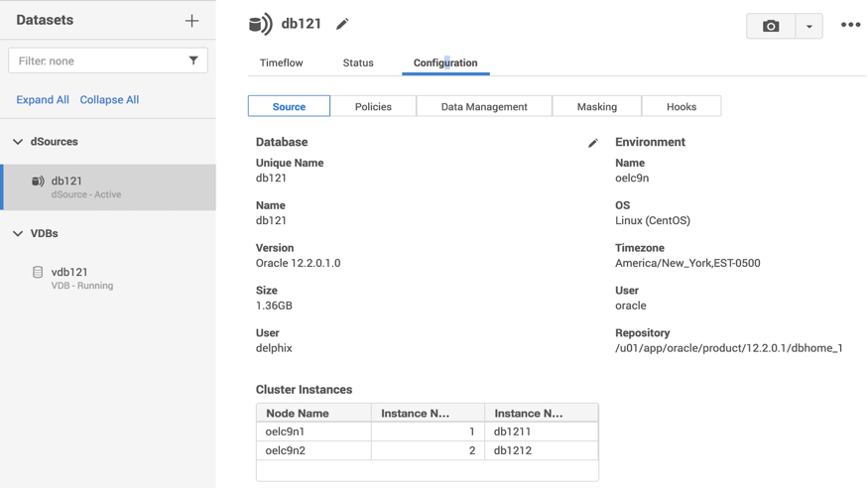Open the Data Management sub-tab

coord(484,106)
